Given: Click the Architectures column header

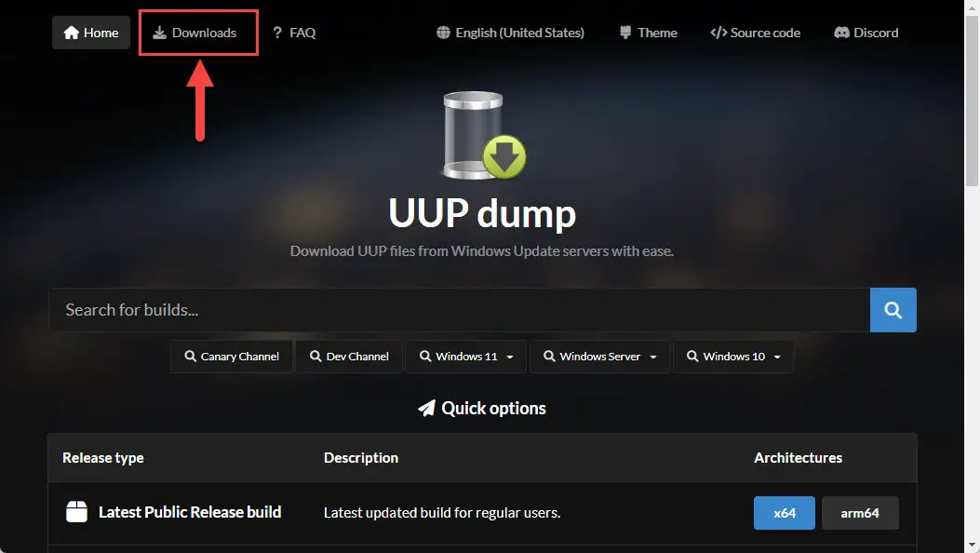Looking at the screenshot, I should [798, 458].
